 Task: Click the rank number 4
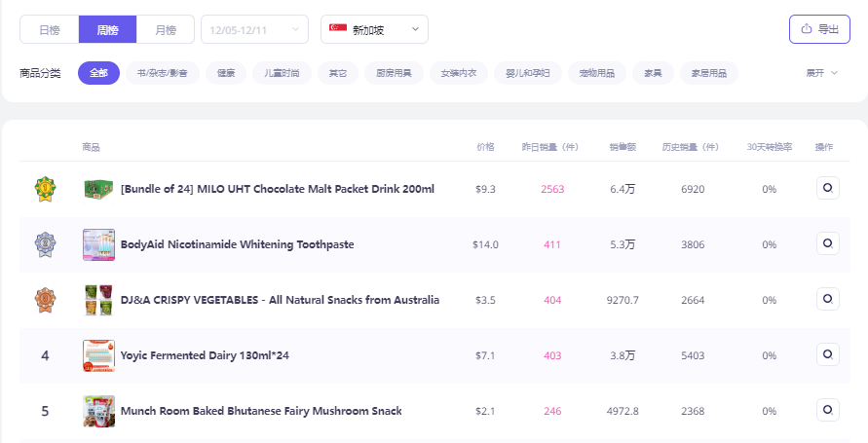point(45,355)
